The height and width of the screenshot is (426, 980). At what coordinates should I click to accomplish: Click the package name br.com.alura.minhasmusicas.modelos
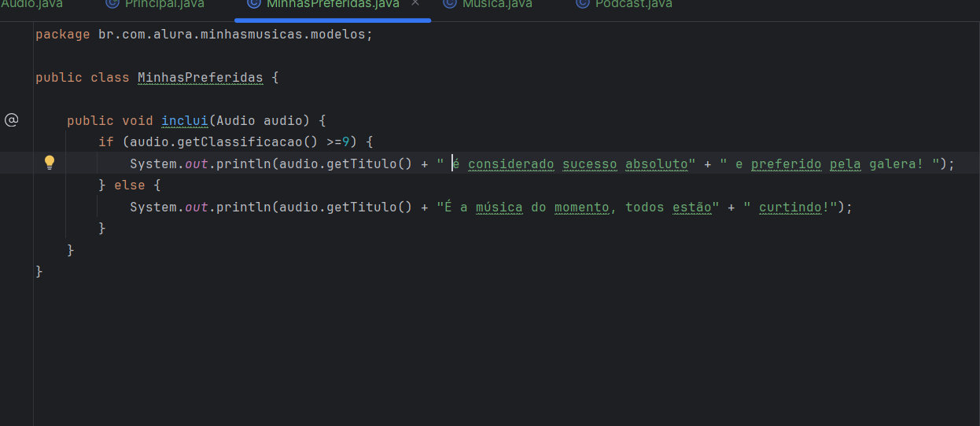coord(232,35)
